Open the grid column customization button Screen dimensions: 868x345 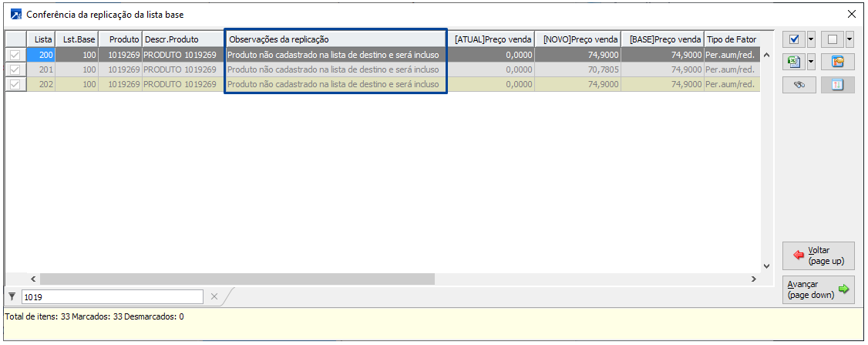[x=838, y=62]
